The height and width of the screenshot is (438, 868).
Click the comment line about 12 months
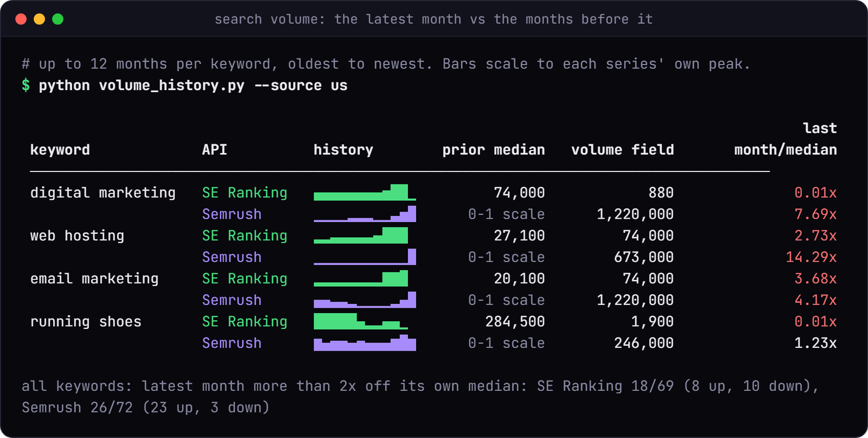(x=386, y=64)
